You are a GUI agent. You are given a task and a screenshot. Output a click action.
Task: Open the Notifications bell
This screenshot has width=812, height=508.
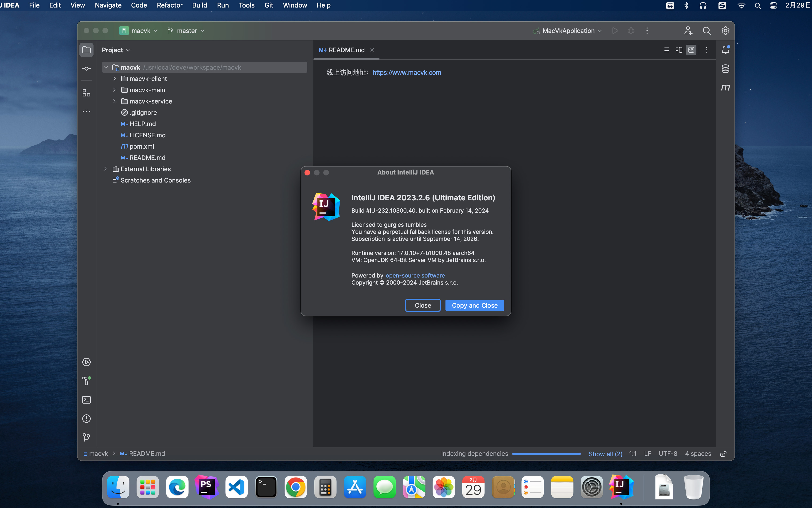point(726,50)
